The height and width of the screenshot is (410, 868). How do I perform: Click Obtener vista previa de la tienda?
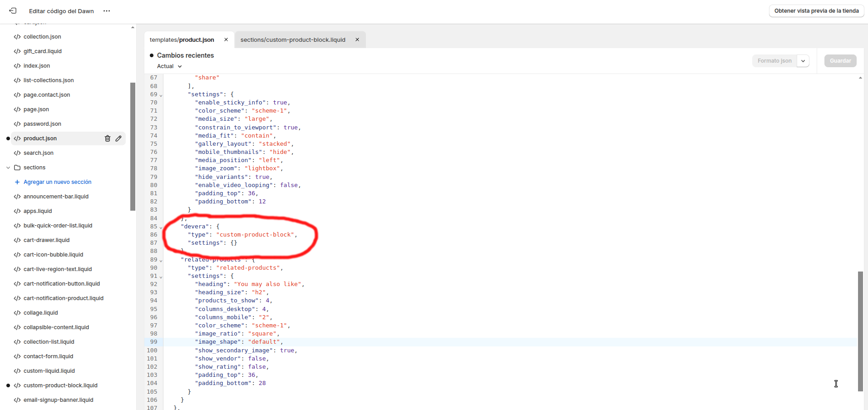816,11
